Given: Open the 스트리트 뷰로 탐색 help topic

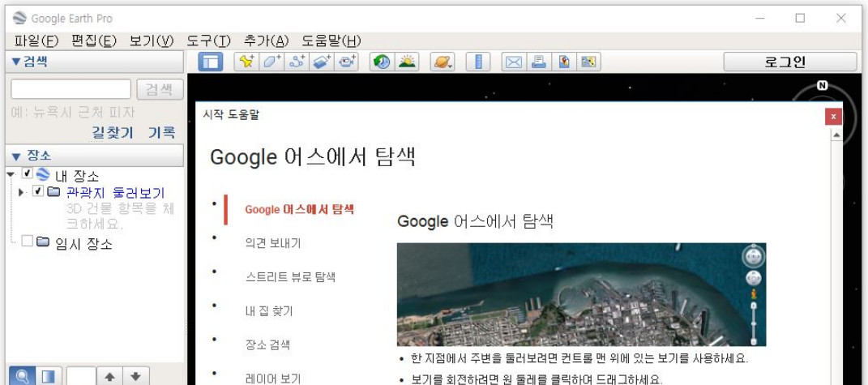Looking at the screenshot, I should pyautogui.click(x=290, y=277).
